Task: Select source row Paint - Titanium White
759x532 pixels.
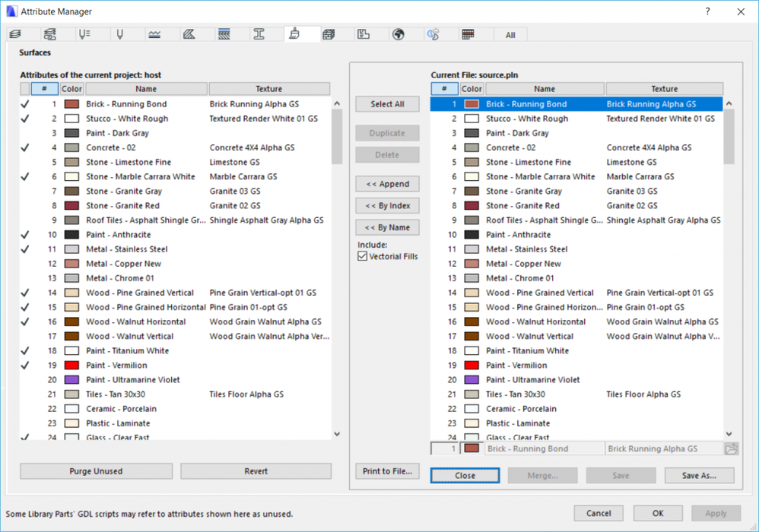Action: (x=576, y=350)
